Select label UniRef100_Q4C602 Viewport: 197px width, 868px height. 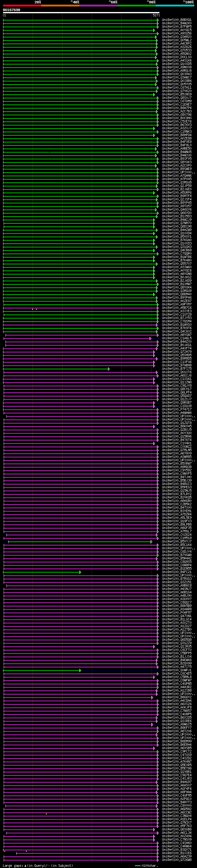[176, 332]
